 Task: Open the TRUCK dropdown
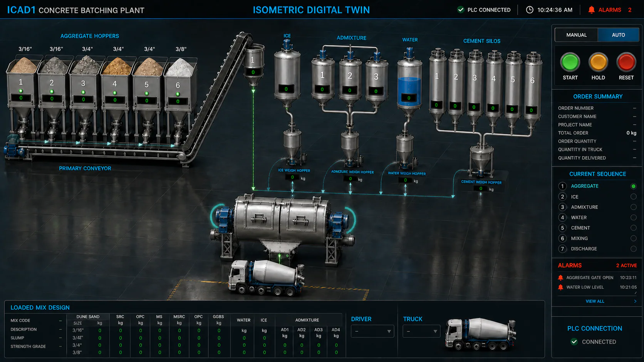tap(421, 331)
